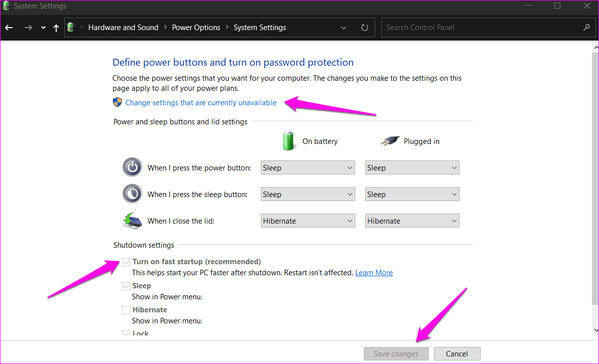Screen dimensions: 599x364
Task: Click the power button icon
Action: click(132, 167)
